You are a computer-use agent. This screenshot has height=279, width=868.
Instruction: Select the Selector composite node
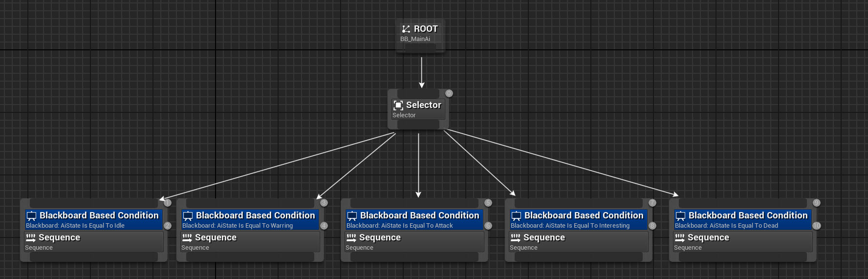418,109
